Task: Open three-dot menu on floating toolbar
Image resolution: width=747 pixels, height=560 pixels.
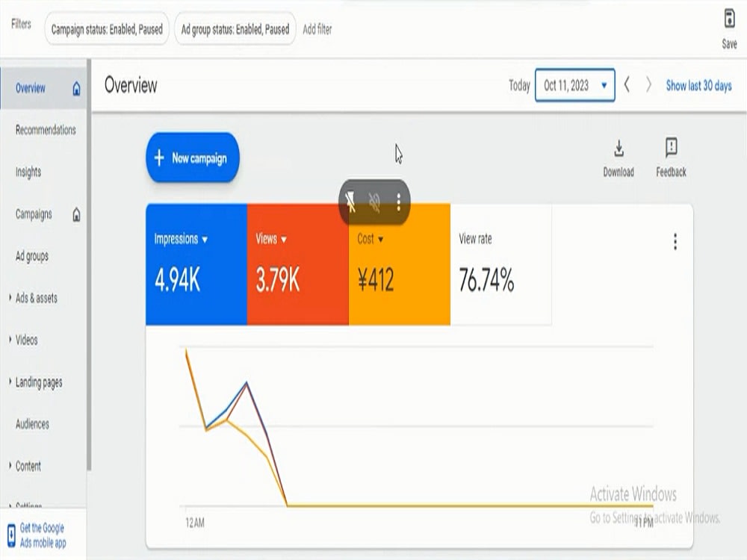Action: point(399,202)
